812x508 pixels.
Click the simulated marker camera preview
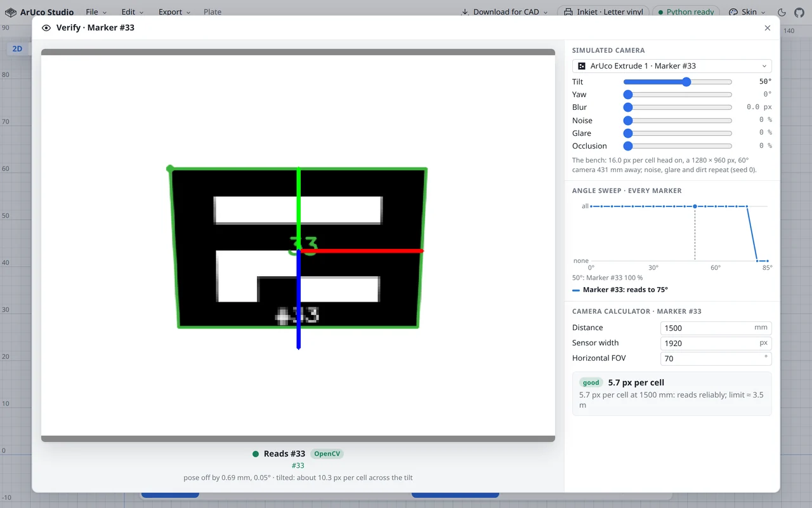298,245
